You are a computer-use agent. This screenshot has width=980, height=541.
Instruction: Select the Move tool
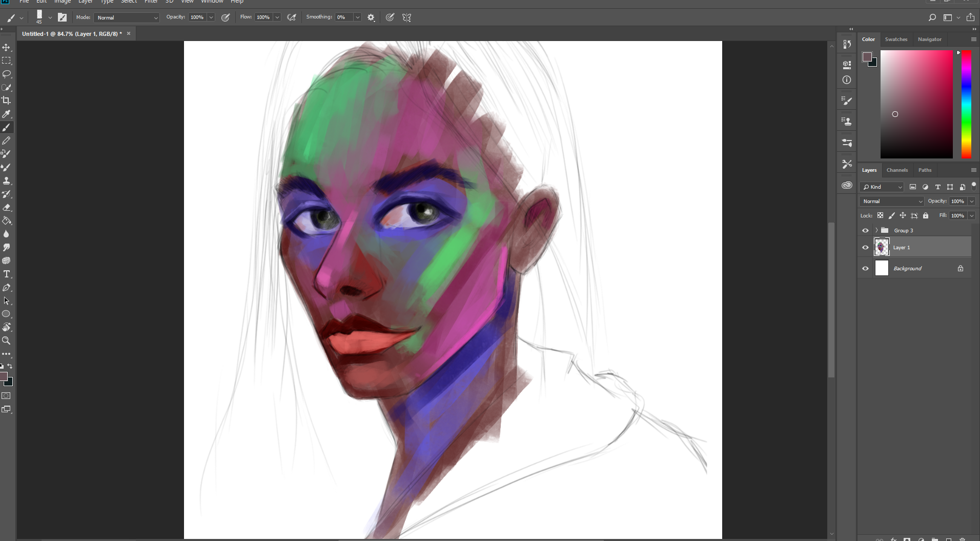pos(6,47)
